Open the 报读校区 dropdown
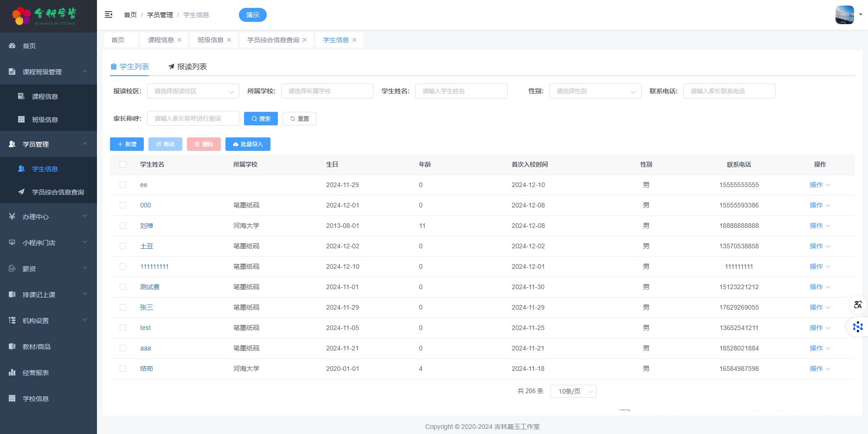 point(193,91)
